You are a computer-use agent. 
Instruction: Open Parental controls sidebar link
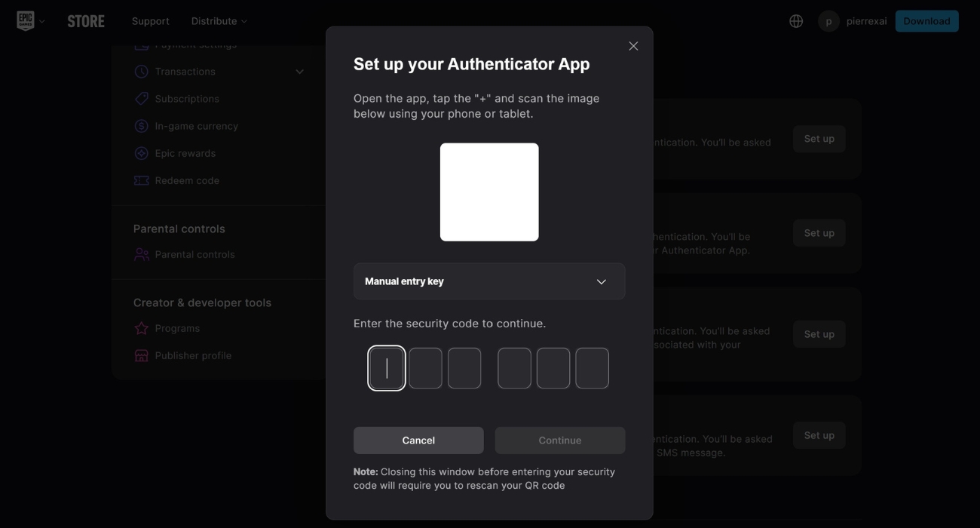tap(194, 254)
